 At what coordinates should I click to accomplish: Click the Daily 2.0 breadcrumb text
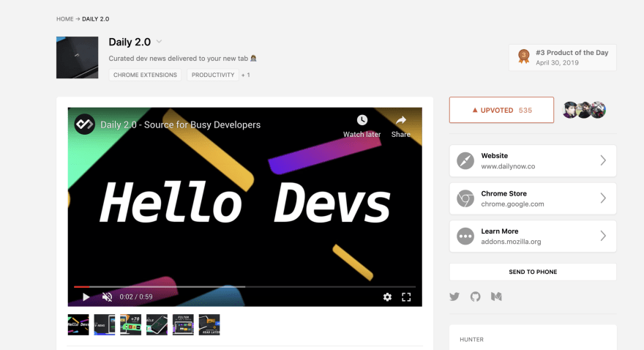click(x=96, y=19)
